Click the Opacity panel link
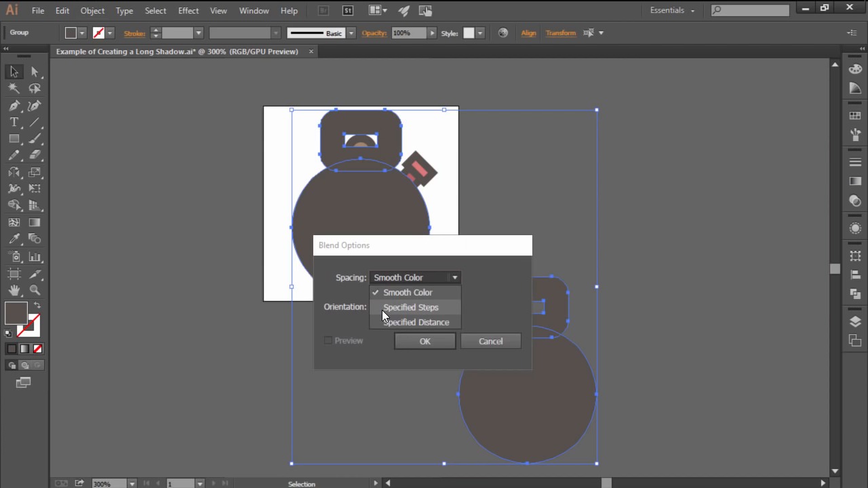The height and width of the screenshot is (488, 868). [x=374, y=33]
